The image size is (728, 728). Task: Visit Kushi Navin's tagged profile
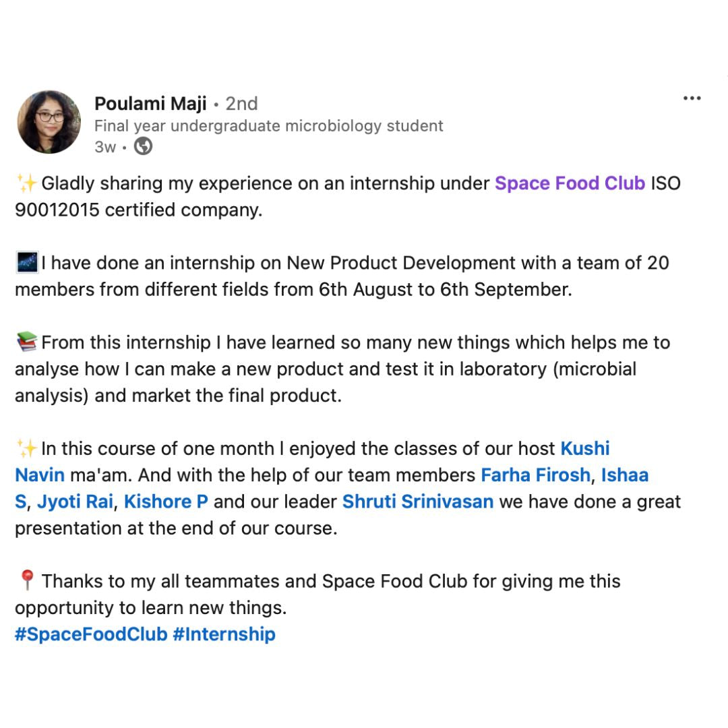tap(584, 448)
